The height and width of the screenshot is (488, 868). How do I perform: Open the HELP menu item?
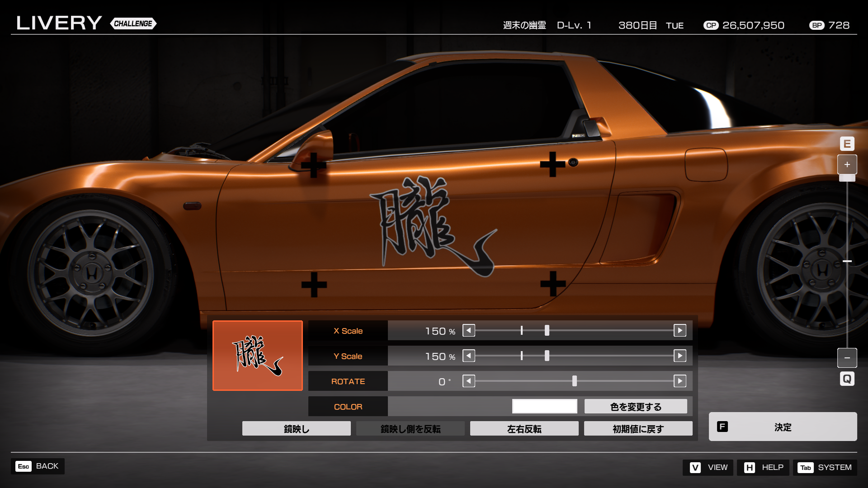point(763,468)
